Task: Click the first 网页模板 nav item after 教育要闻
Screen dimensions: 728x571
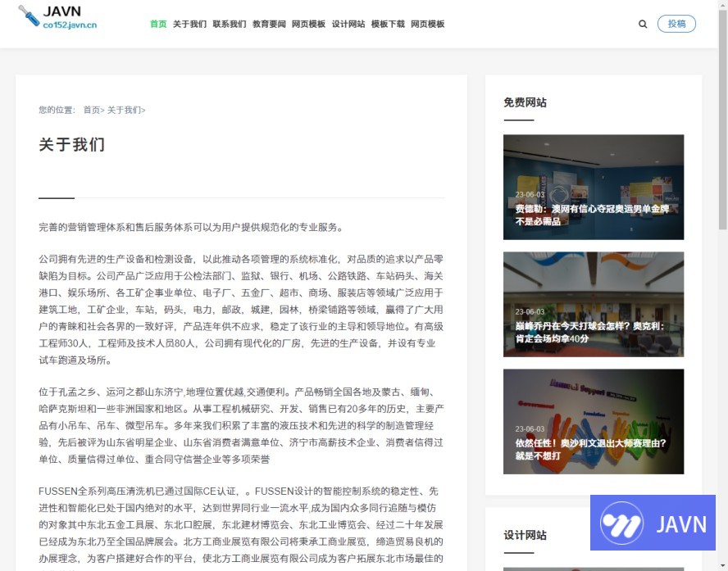Action: pyautogui.click(x=308, y=24)
